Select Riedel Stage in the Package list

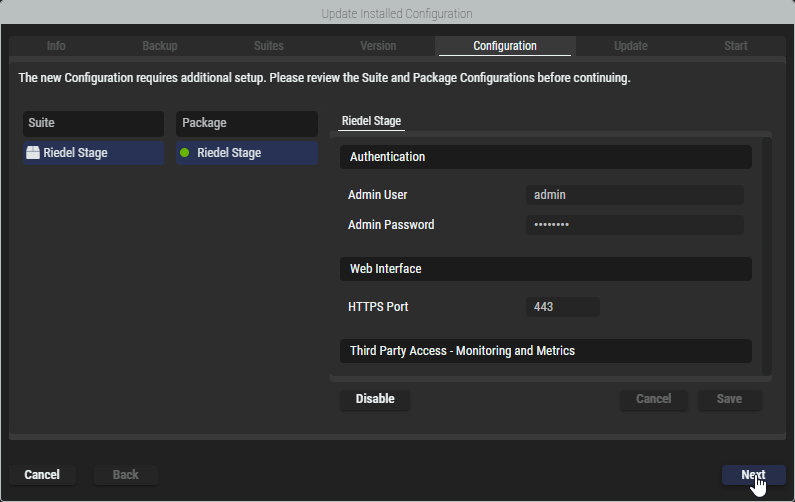click(x=247, y=153)
